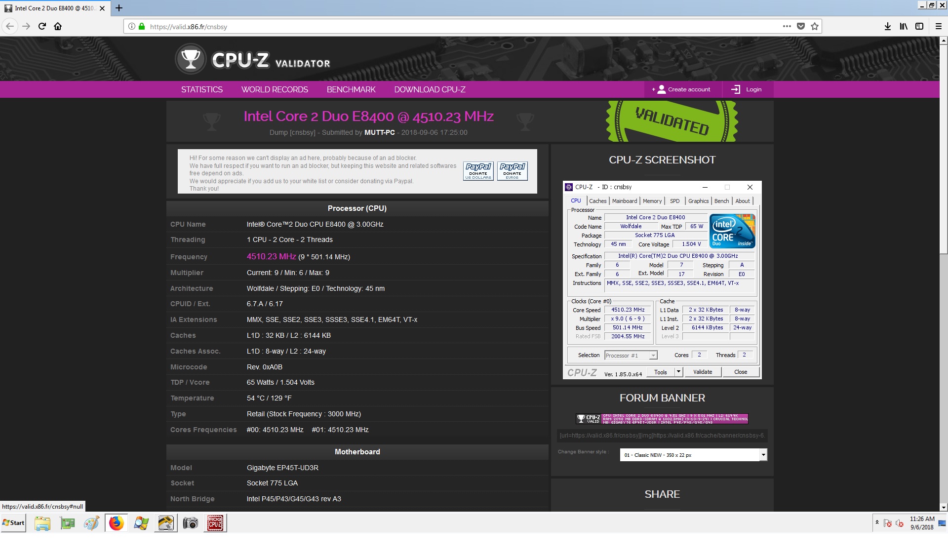Open the Downloads arrow icon
This screenshot has height=560, width=948.
click(888, 26)
